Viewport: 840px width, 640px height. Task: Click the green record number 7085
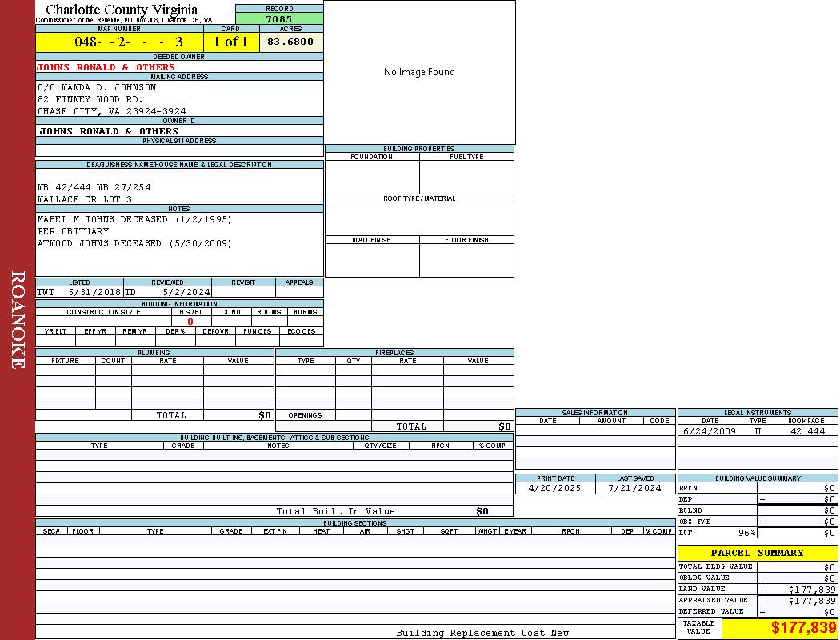coord(279,19)
